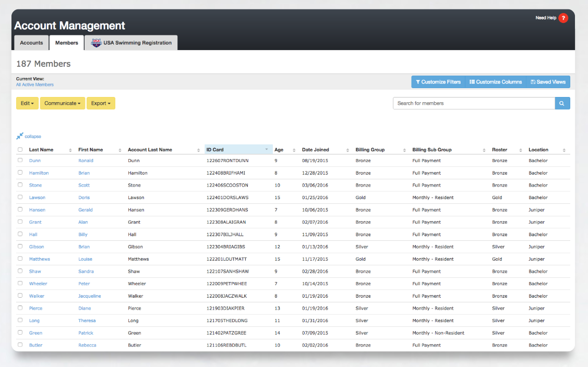Open Saved Views using its icon
588x367 pixels.
[x=533, y=82]
